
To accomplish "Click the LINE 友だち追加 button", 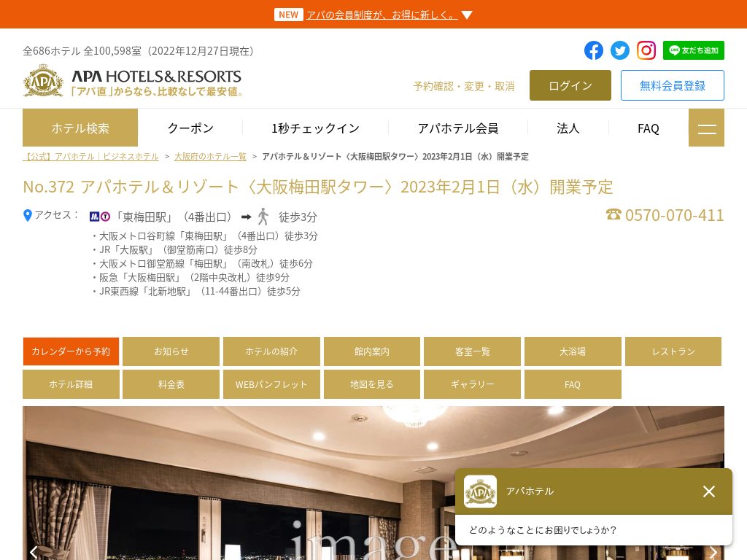I will (x=694, y=50).
